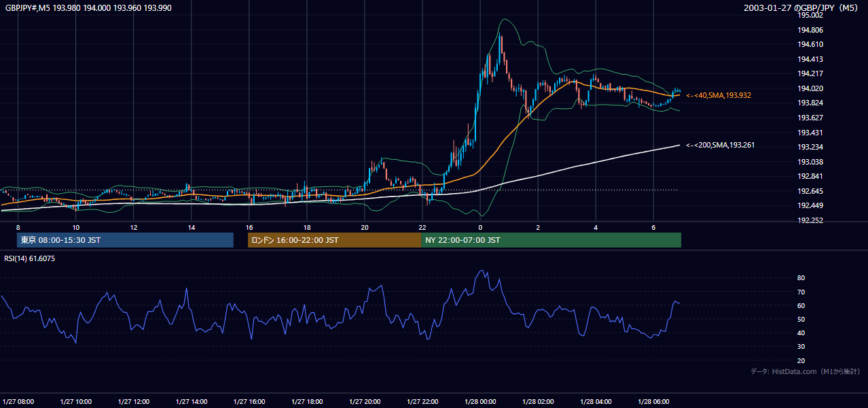
Task: Click RSI scale value 40
Action: click(801, 333)
